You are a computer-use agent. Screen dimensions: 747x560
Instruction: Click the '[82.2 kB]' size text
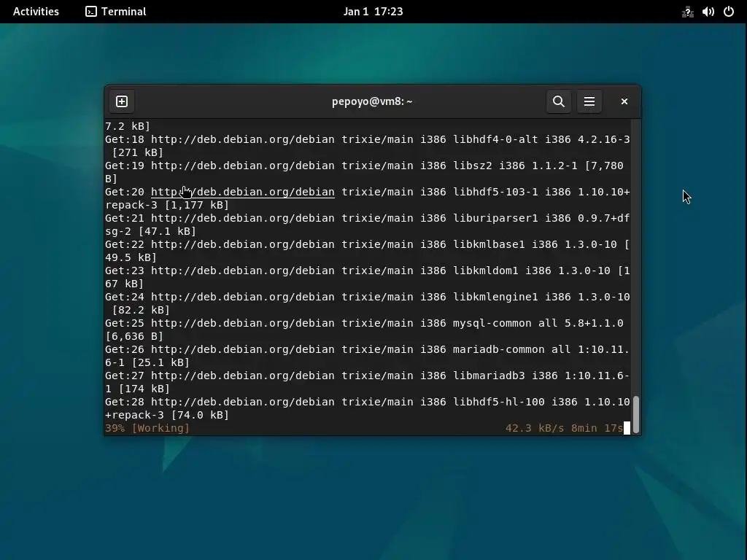[141, 310]
